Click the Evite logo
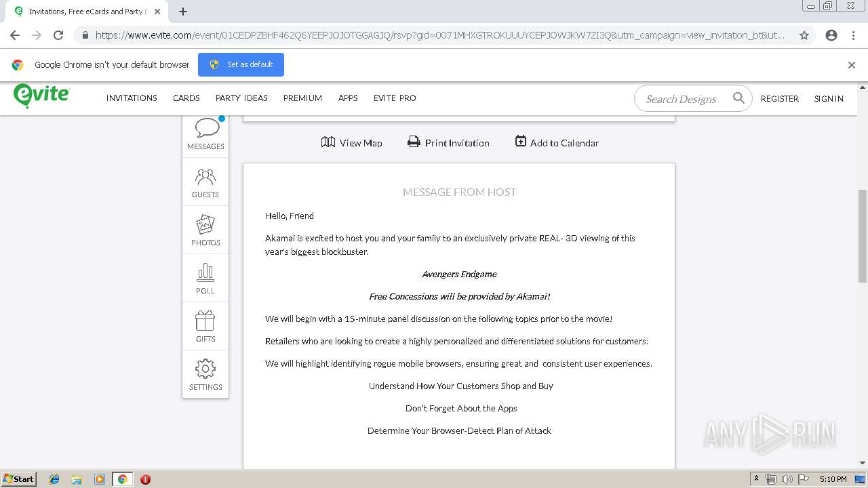 (41, 96)
